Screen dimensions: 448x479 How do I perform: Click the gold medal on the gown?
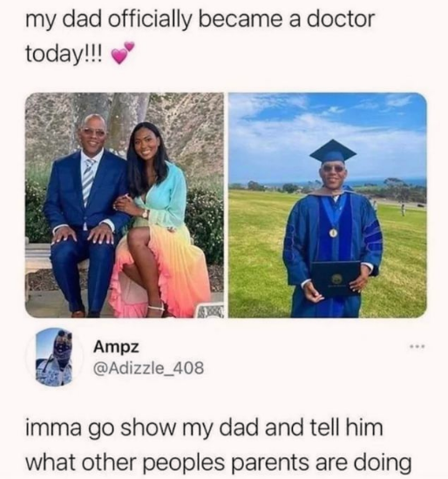pos(334,233)
